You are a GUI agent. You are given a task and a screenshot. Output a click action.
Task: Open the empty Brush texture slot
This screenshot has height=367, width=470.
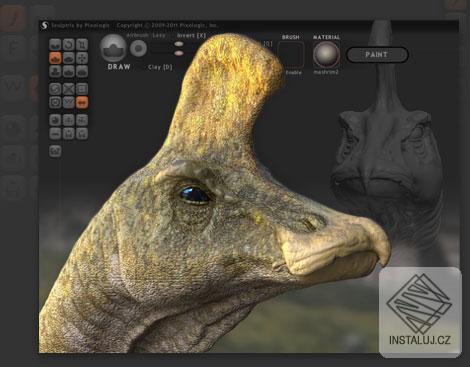[x=291, y=54]
